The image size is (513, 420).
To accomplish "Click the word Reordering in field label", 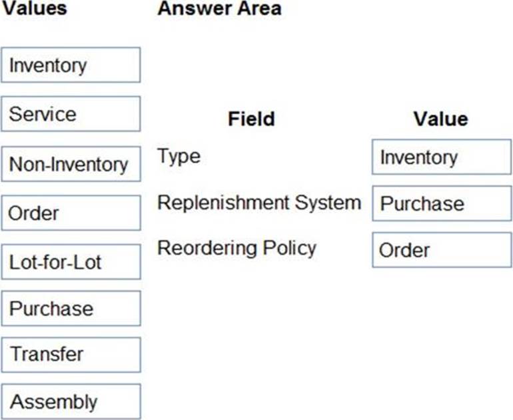I will [207, 248].
